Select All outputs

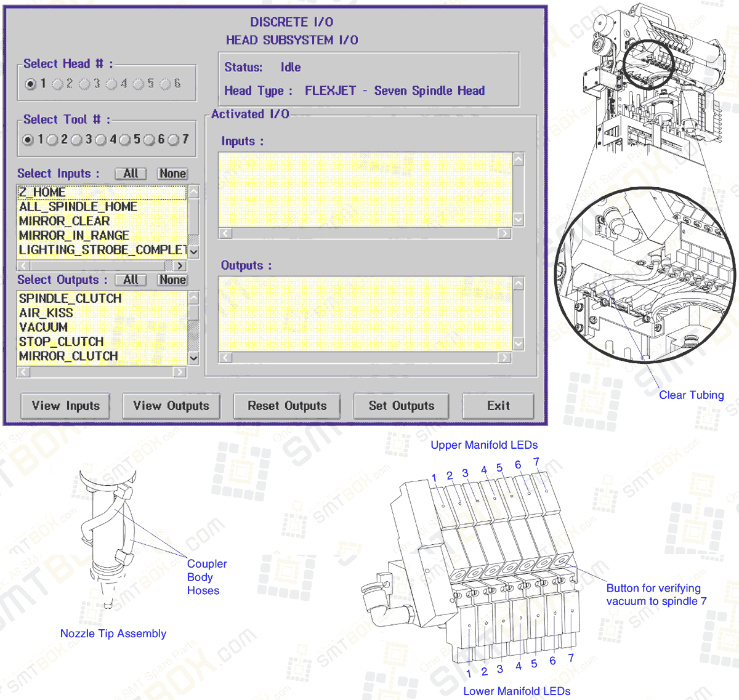pyautogui.click(x=131, y=280)
